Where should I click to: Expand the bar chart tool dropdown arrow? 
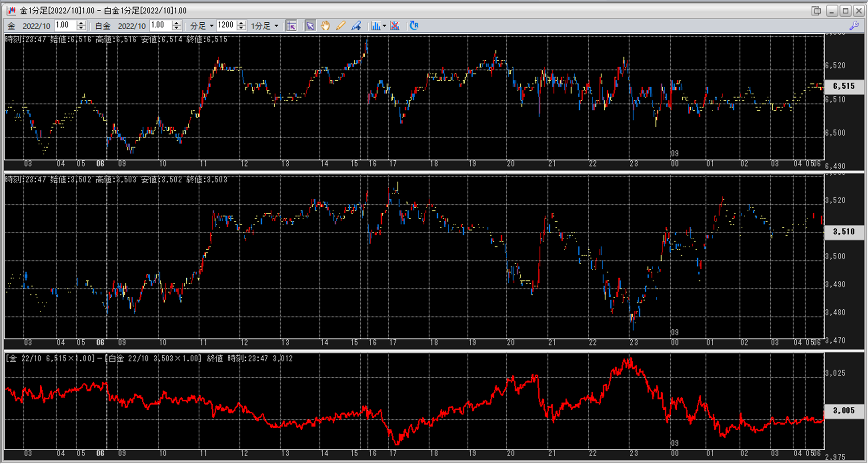pyautogui.click(x=384, y=26)
